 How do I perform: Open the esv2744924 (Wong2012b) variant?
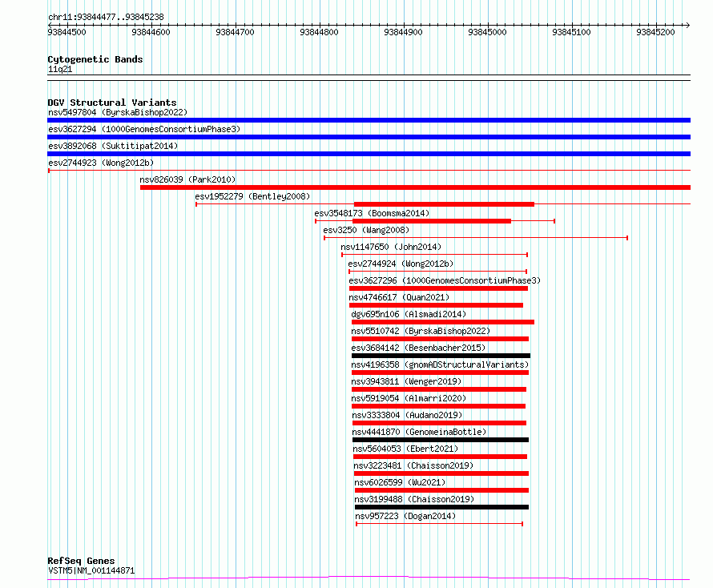click(401, 264)
